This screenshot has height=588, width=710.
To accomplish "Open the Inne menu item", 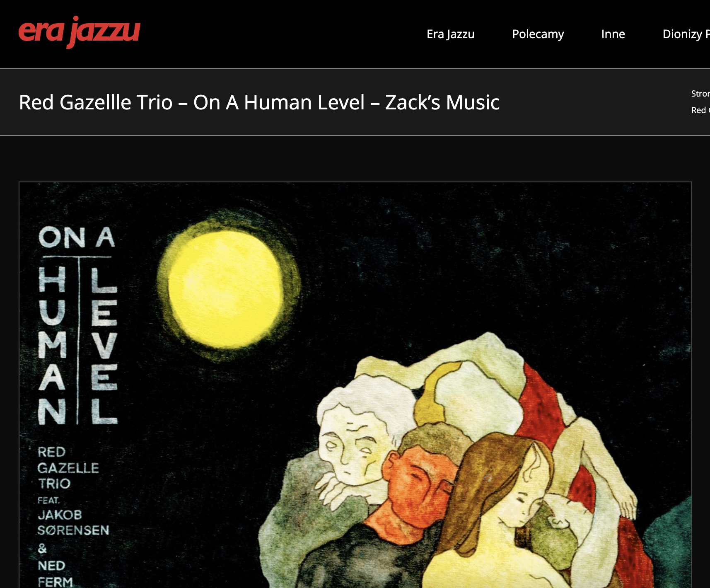I will tap(613, 34).
